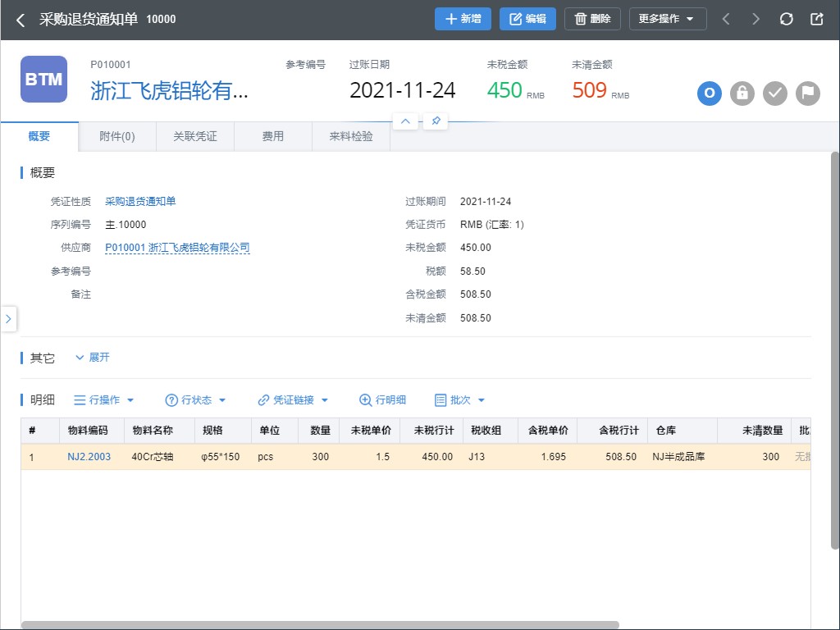Switch to the 概要 tab
Image resolution: width=840 pixels, height=630 pixels.
tap(39, 137)
